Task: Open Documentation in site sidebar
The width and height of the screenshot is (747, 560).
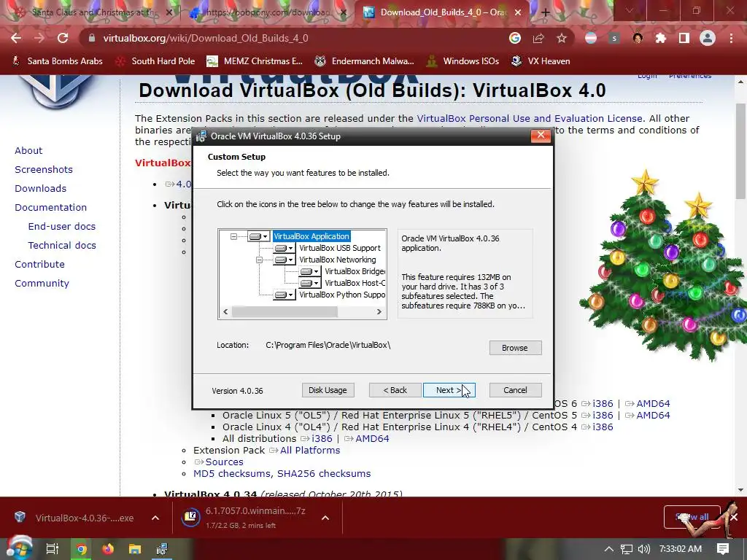Action: pyautogui.click(x=50, y=208)
